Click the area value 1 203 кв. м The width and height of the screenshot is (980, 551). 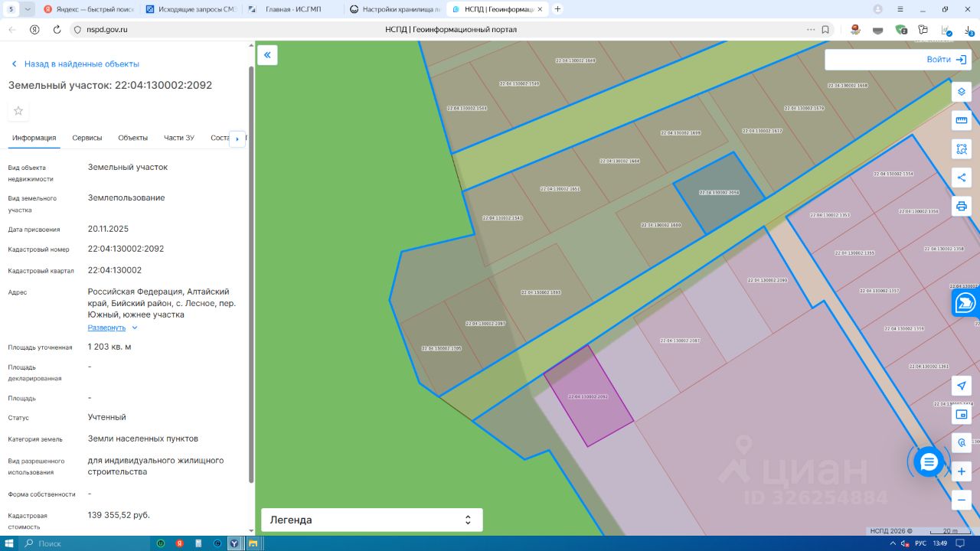[x=109, y=347]
